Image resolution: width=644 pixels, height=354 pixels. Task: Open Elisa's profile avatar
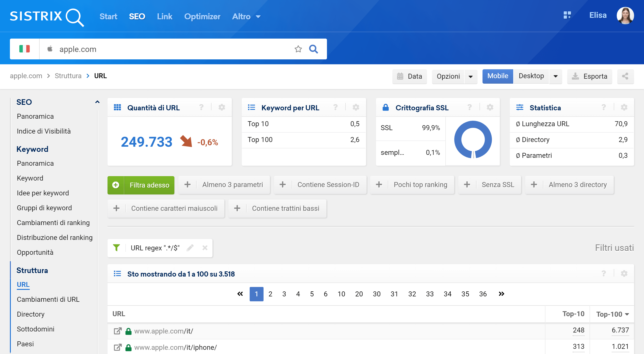point(625,16)
